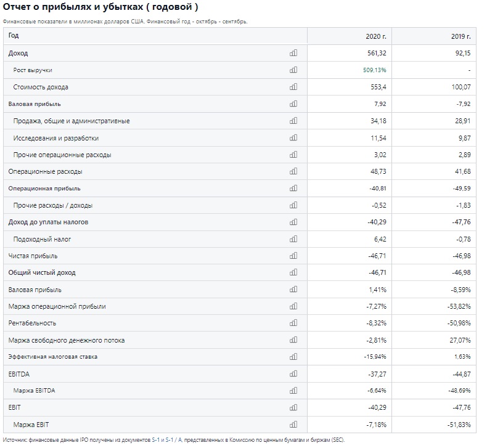
Task: Open chart icon for Доход row
Action: (293, 53)
